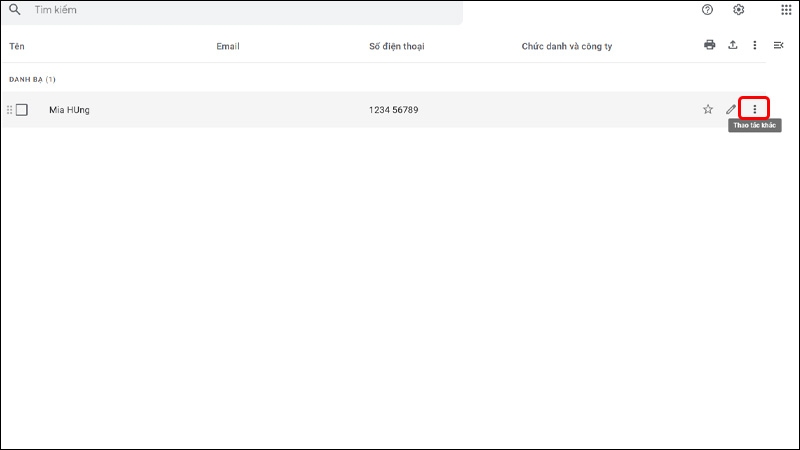800x450 pixels.
Task: Open the header more options three-dot menu
Action: [x=755, y=45]
